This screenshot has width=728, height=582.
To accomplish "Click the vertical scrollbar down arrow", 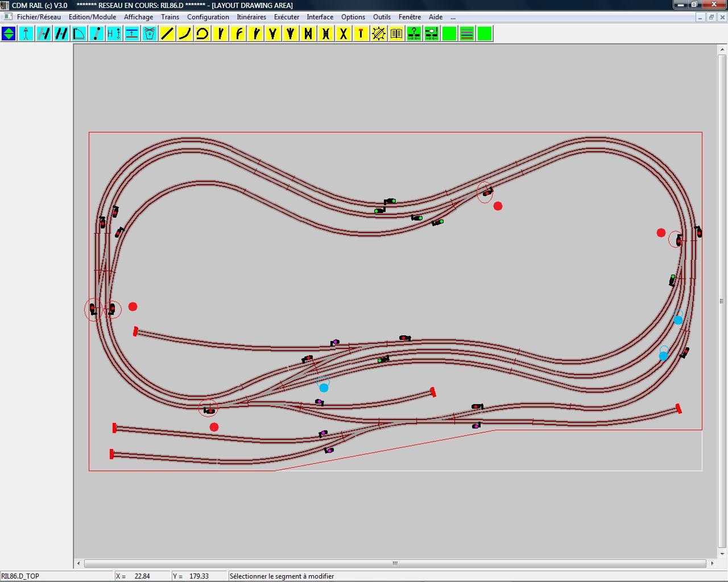I will coord(722,554).
